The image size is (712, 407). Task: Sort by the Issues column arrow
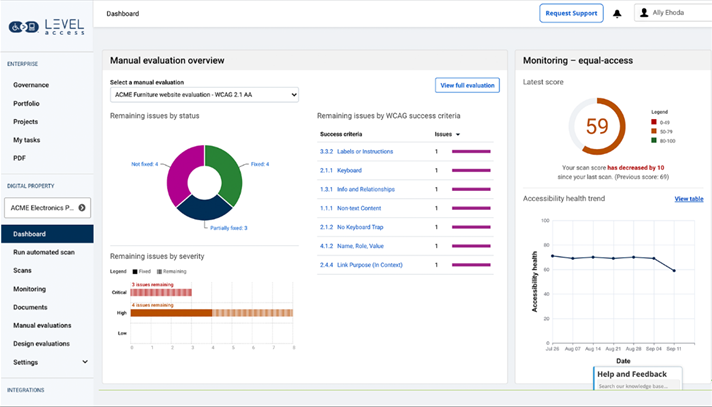(x=458, y=134)
